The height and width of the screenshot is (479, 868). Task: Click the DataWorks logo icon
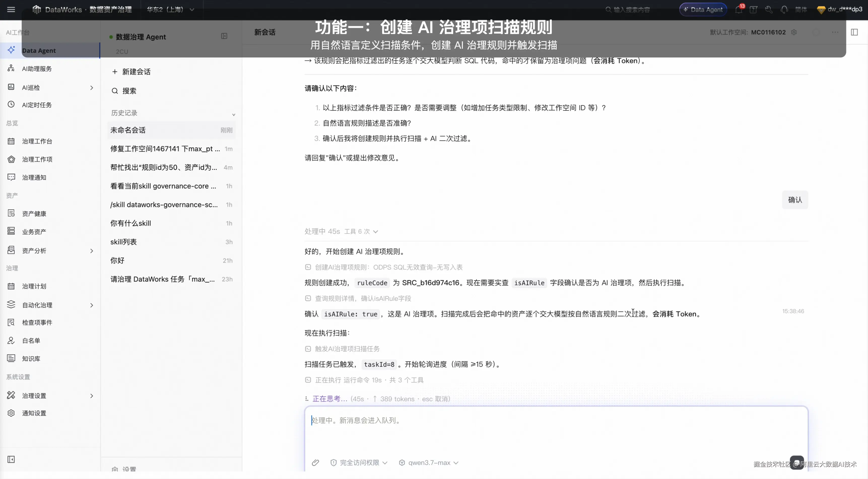pyautogui.click(x=36, y=9)
